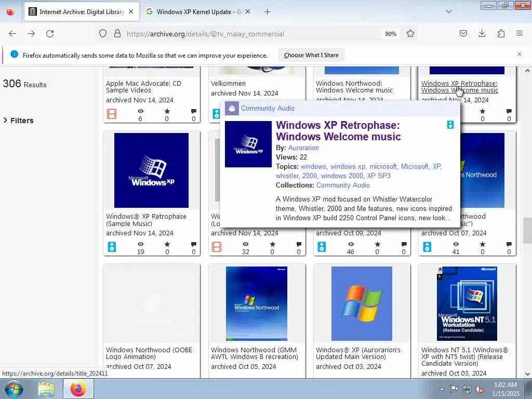Click movie icon on the 32 views card
Viewport: 532px width, 399px height.
217,247
